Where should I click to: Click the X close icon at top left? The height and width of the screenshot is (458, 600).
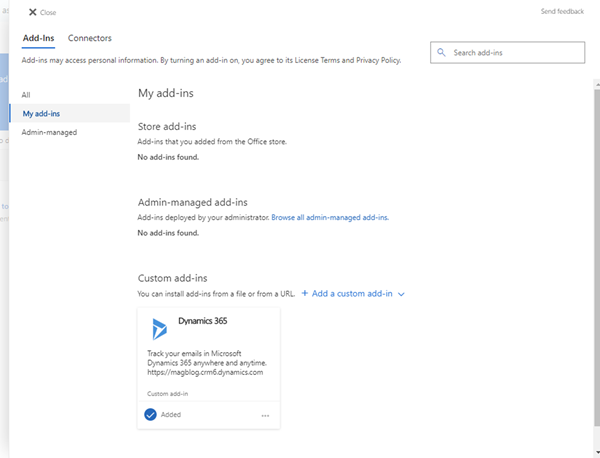click(32, 12)
